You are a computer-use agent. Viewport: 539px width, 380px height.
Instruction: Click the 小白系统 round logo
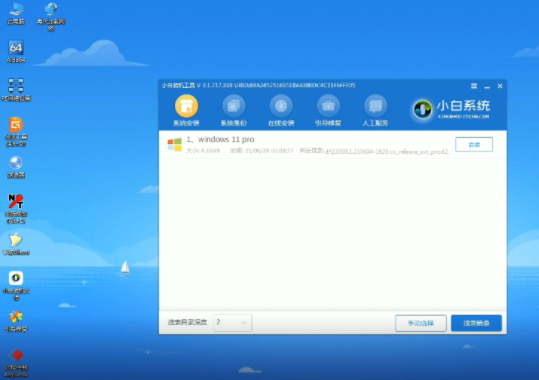[x=422, y=109]
